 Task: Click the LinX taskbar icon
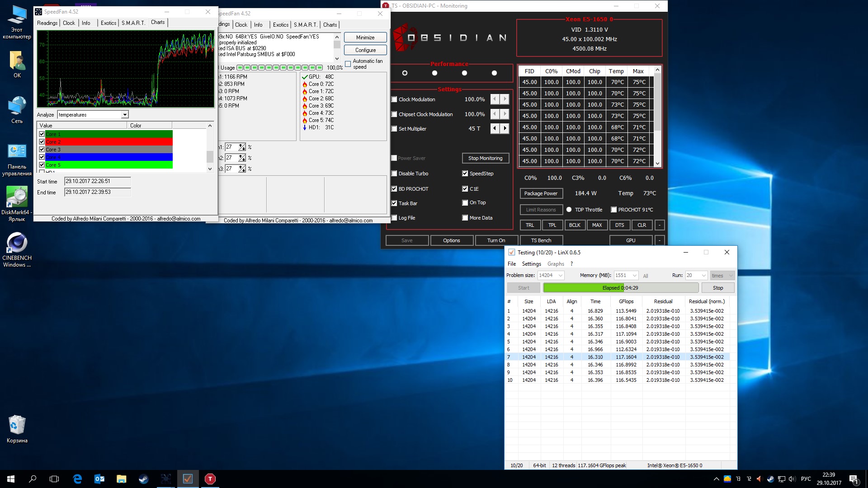188,479
